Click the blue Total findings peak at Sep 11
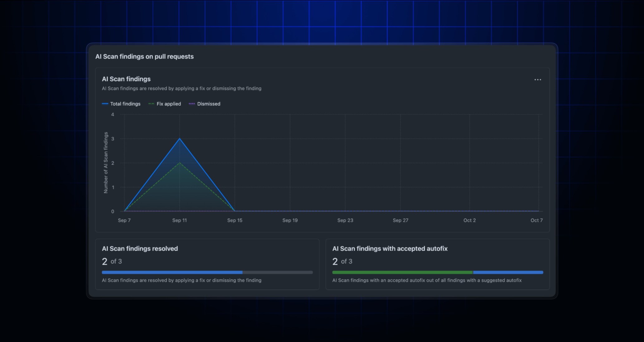The image size is (644, 342). [179, 139]
